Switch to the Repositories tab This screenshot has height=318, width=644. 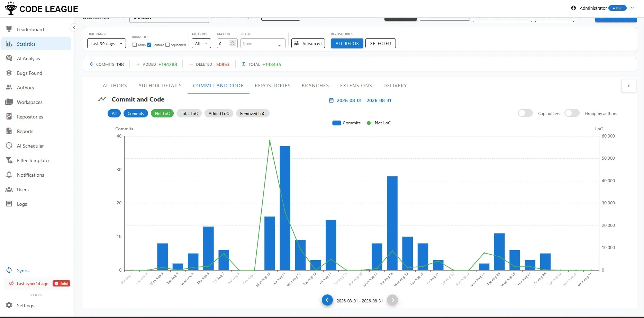point(273,86)
